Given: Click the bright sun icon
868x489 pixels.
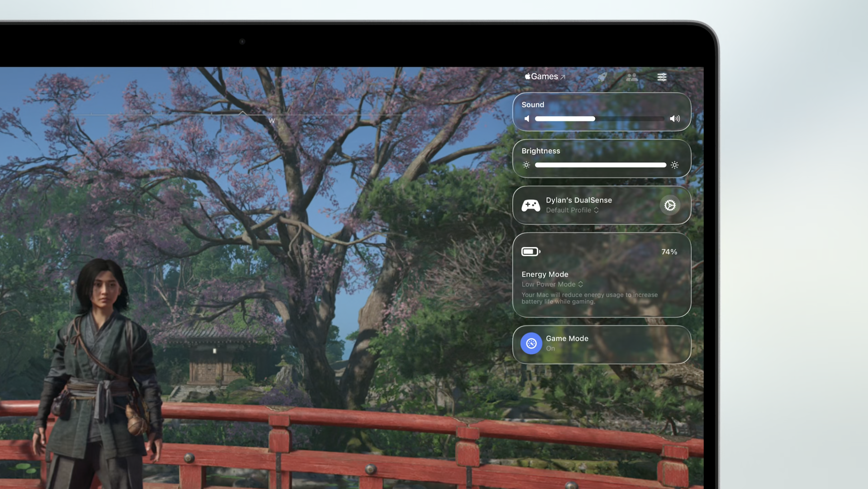Looking at the screenshot, I should click(x=674, y=165).
